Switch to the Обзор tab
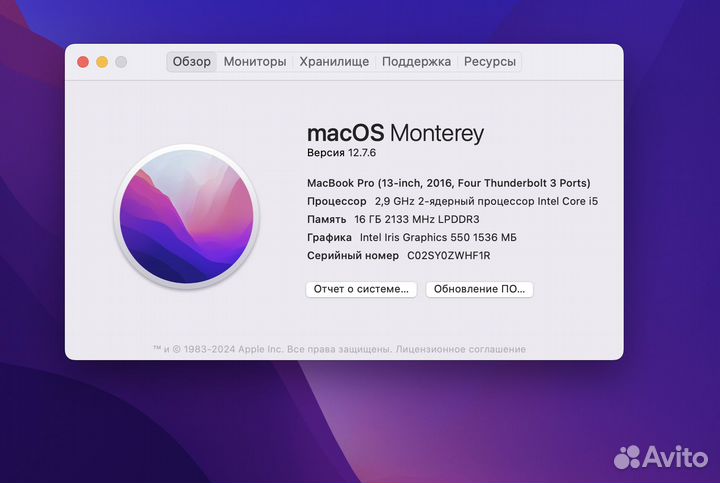This screenshot has width=720, height=483. tap(191, 62)
